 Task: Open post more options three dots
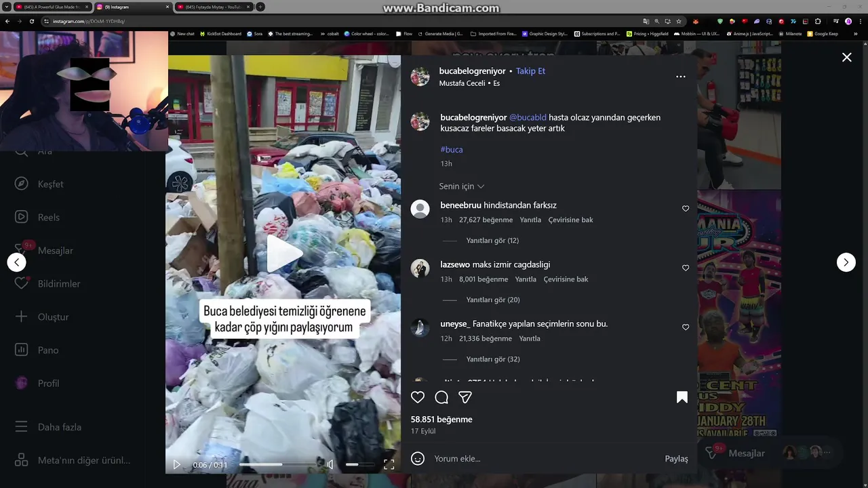(681, 77)
